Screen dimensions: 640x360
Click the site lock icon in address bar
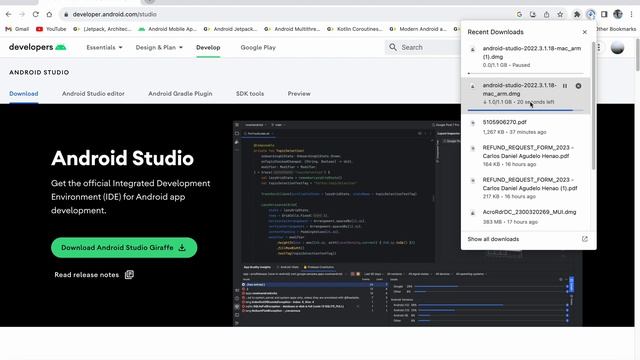click(66, 14)
